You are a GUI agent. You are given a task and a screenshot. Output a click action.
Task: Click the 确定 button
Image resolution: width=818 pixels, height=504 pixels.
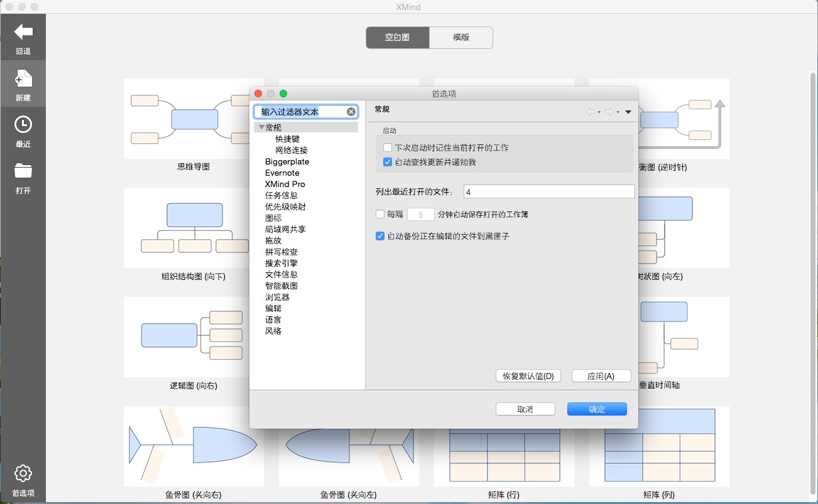pyautogui.click(x=597, y=409)
